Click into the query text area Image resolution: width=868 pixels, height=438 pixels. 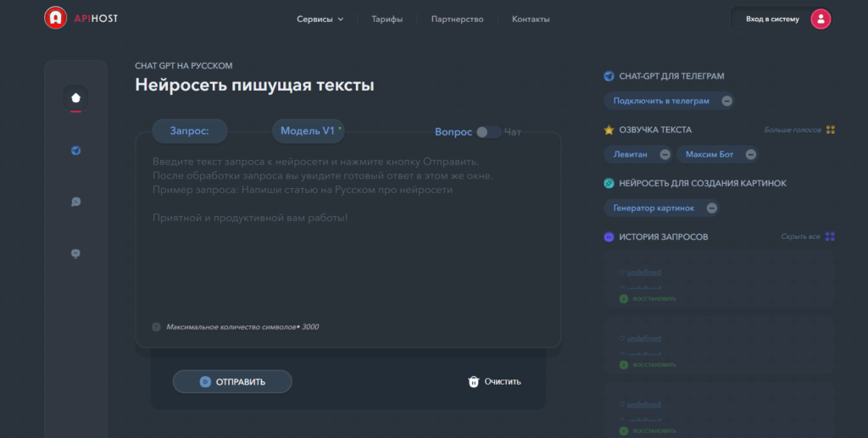[x=348, y=238]
